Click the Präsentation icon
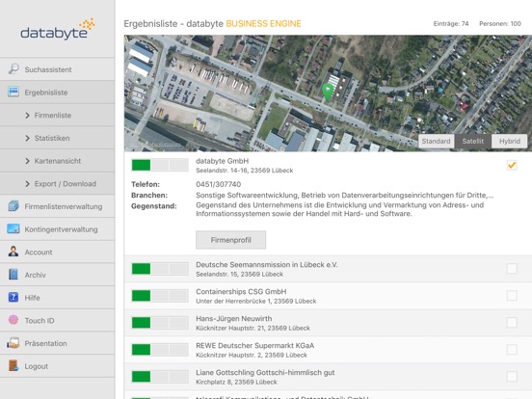 pyautogui.click(x=13, y=343)
